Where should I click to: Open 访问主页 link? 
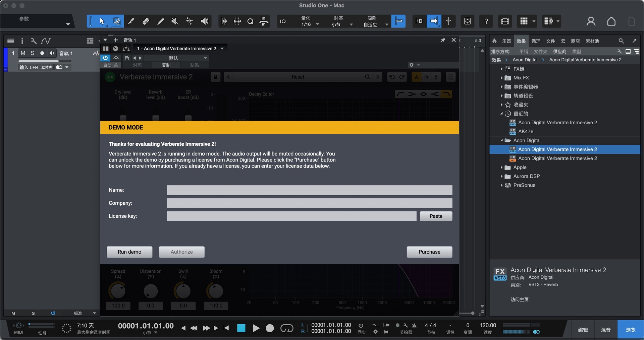pyautogui.click(x=520, y=299)
